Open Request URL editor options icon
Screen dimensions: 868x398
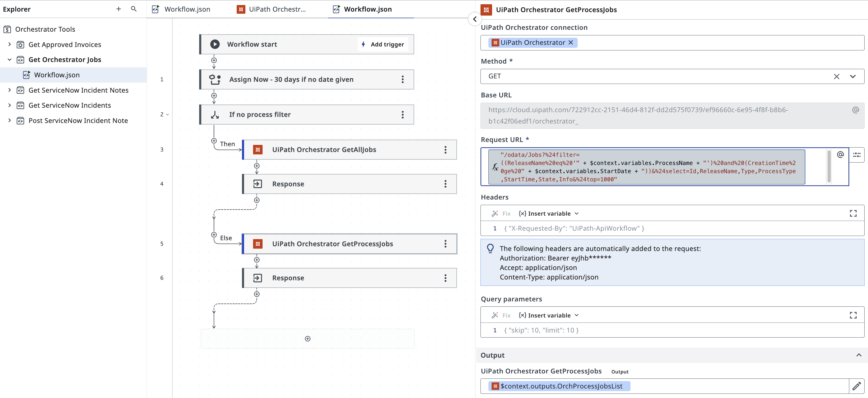point(857,155)
